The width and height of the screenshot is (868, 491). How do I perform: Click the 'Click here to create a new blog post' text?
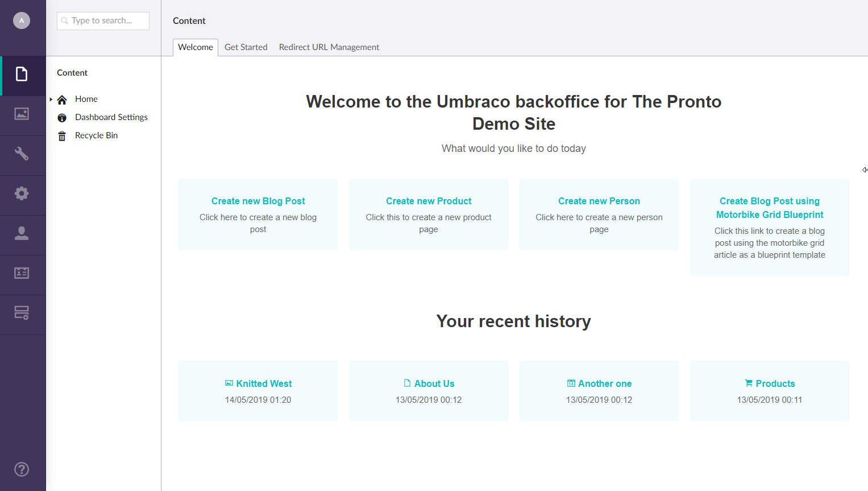(x=258, y=223)
